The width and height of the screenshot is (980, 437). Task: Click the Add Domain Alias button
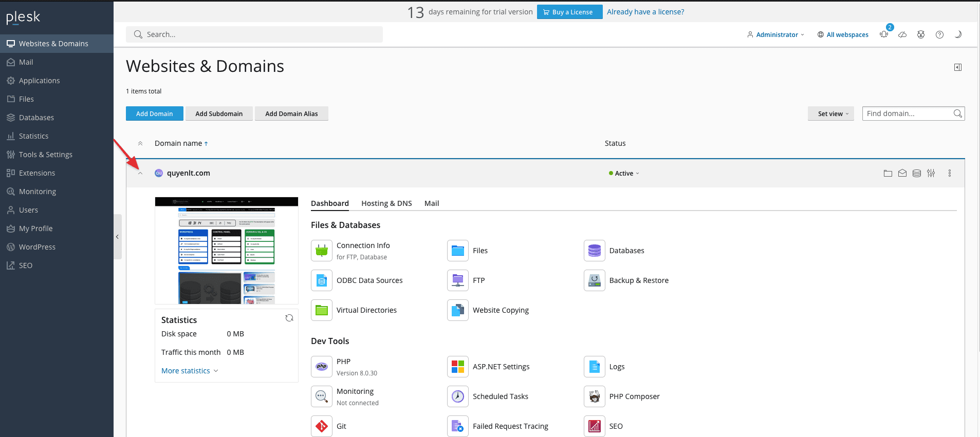click(x=291, y=113)
